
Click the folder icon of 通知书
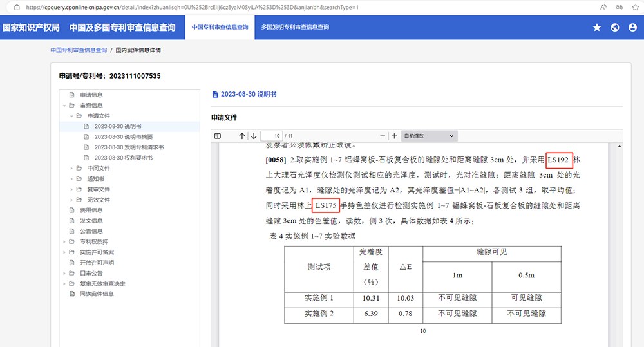[x=79, y=178]
